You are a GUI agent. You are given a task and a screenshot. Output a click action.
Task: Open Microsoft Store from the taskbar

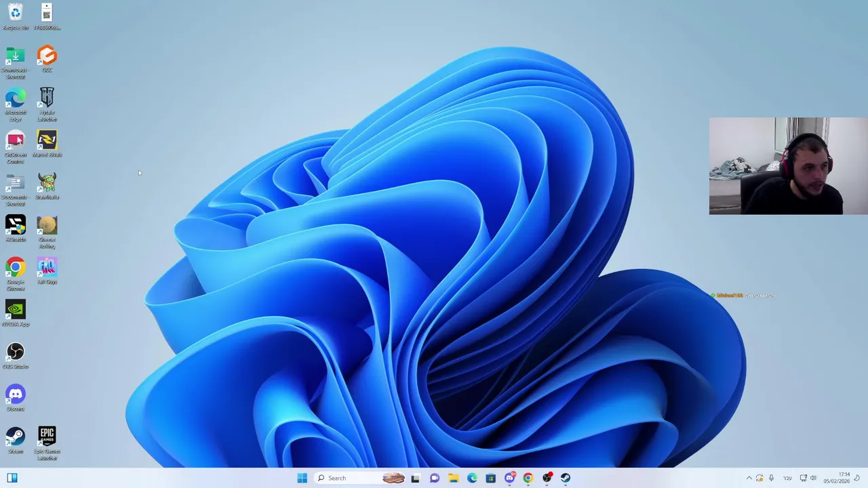(490, 478)
